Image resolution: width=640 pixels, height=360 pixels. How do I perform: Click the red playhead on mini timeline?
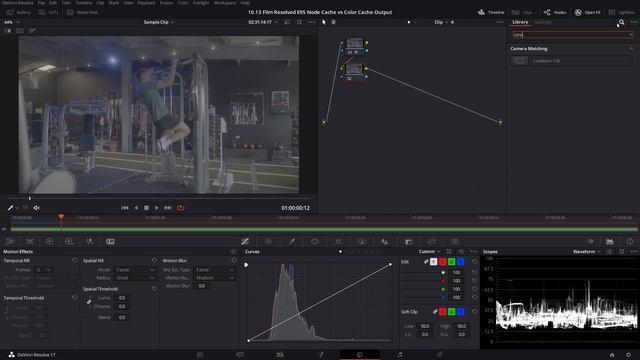(x=61, y=217)
